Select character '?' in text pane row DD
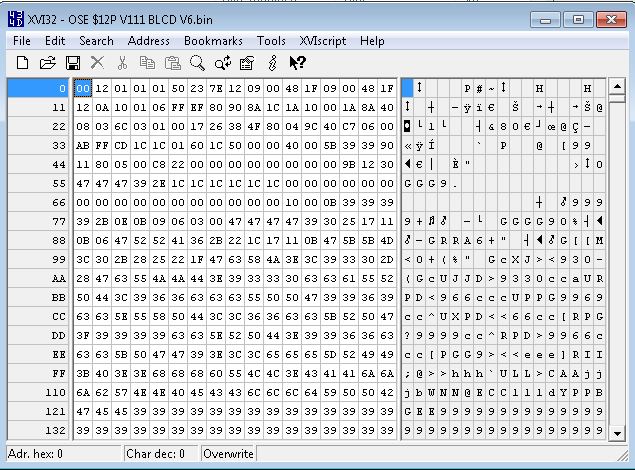This screenshot has width=635, height=470. click(x=407, y=336)
